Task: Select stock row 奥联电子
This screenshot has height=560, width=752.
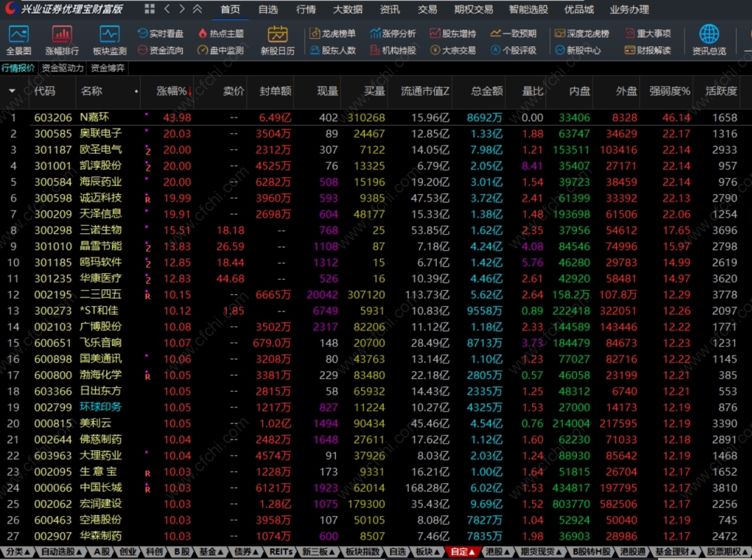Action: pyautogui.click(x=376, y=134)
